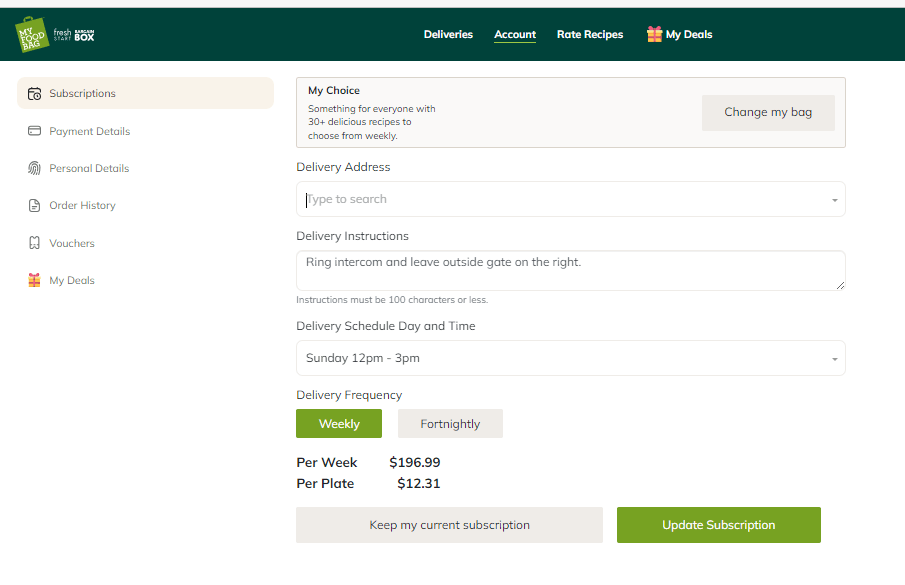
Task: Go to the Deliveries tab
Action: pyautogui.click(x=448, y=34)
